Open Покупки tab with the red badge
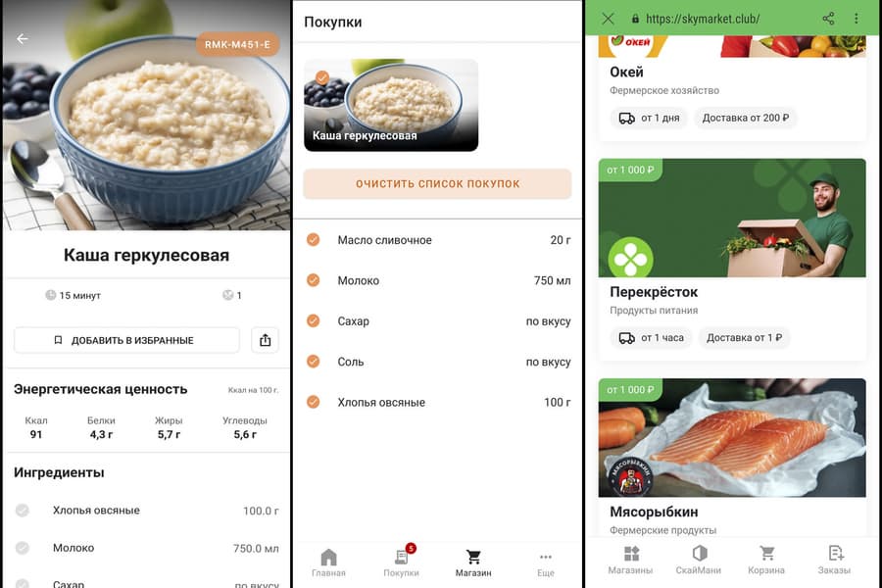The height and width of the screenshot is (588, 882). click(x=401, y=563)
